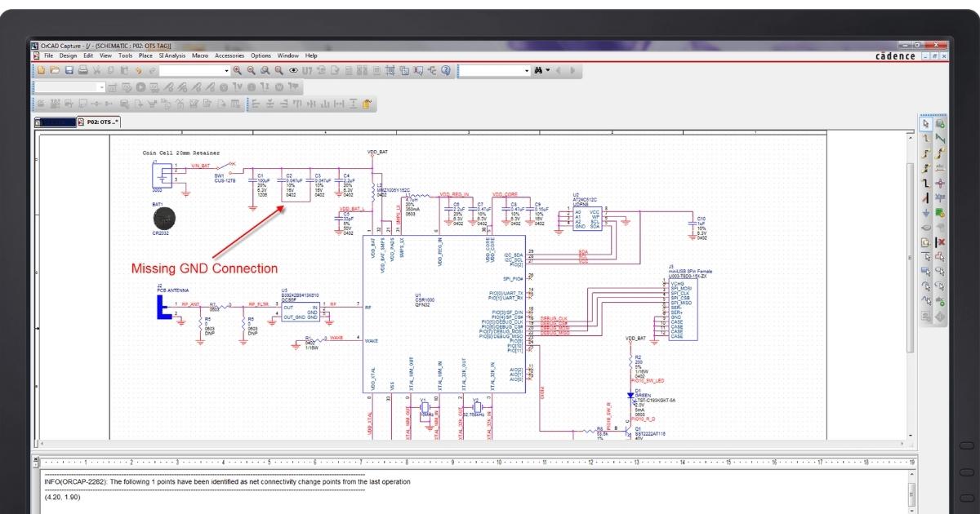This screenshot has width=980, height=514.
Task: Zoom to all with the fourth magnifier icon
Action: click(x=278, y=70)
